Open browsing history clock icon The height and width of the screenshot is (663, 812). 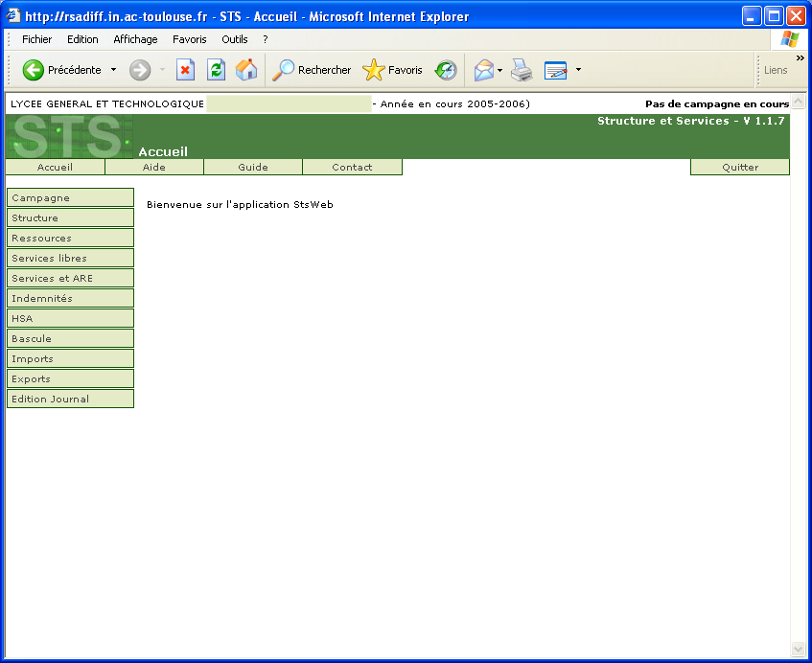(446, 70)
